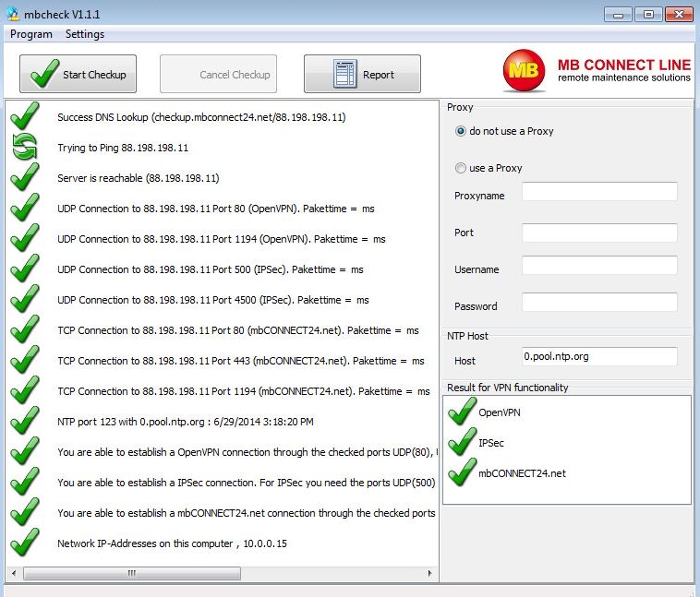Maximize the mbcheck window
The width and height of the screenshot is (700, 597).
coord(648,15)
